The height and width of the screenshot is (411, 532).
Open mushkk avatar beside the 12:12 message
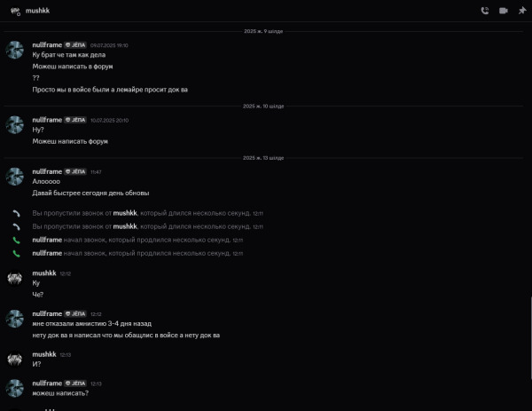pyautogui.click(x=15, y=278)
